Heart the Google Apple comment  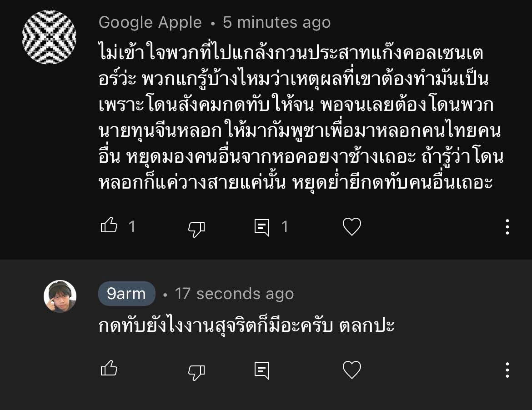(x=352, y=226)
